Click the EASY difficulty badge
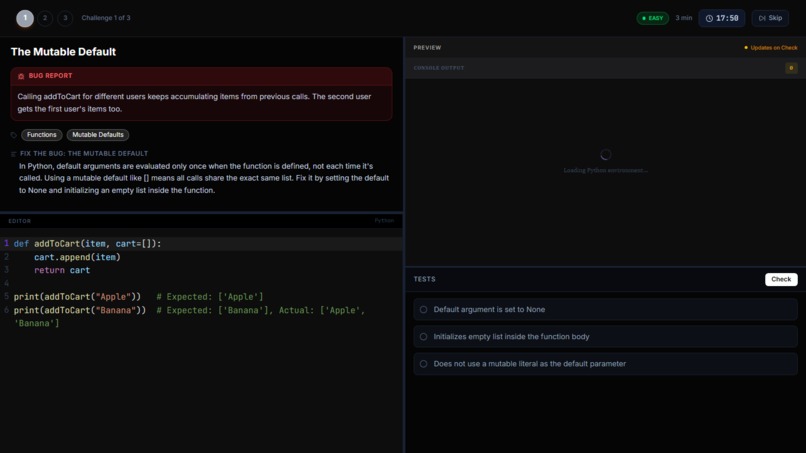Viewport: 806px width, 453px height. coord(652,18)
